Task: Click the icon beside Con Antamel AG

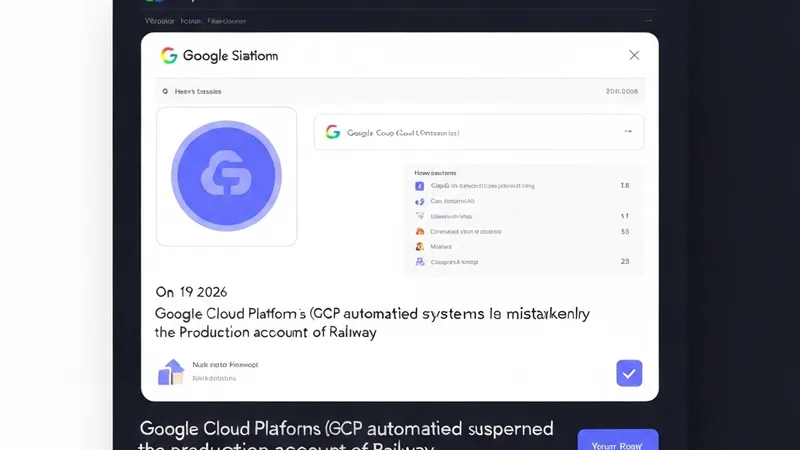Action: [419, 202]
